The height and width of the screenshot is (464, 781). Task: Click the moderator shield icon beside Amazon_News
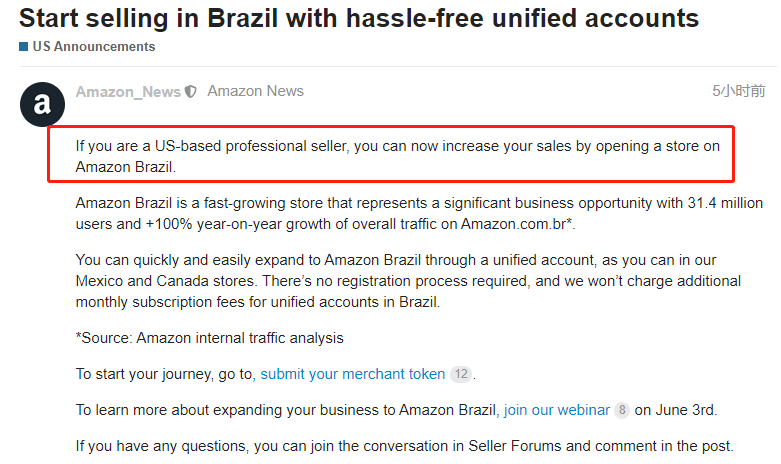191,92
